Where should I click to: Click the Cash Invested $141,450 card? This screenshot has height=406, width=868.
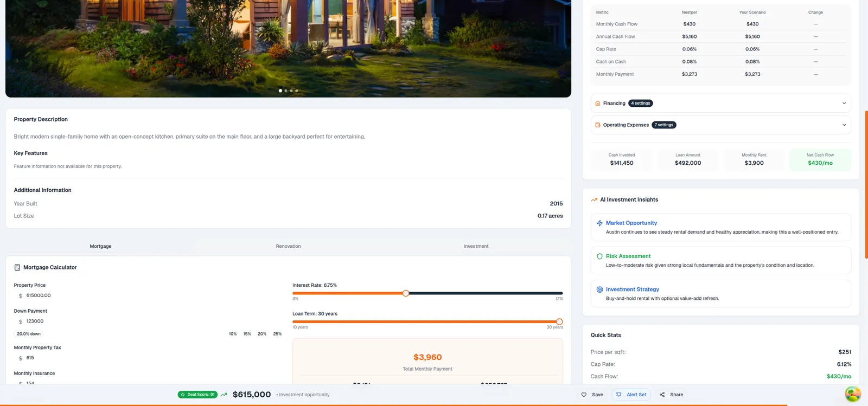click(622, 160)
